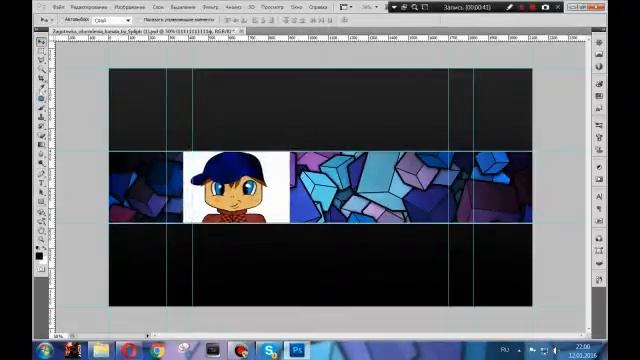
Task: Select the Dodge tool
Action: pos(41,163)
